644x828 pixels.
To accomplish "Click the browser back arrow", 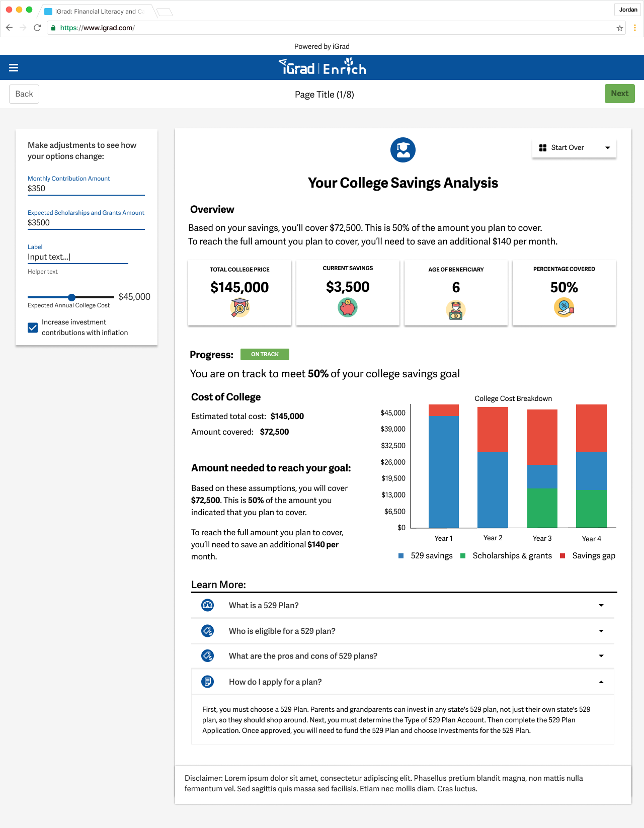I will click(x=9, y=28).
